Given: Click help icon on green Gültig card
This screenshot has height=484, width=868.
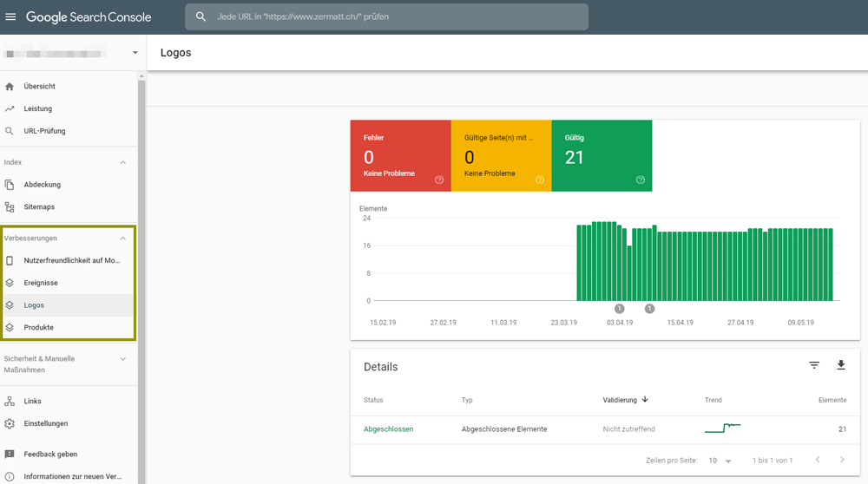Looking at the screenshot, I should click(640, 180).
